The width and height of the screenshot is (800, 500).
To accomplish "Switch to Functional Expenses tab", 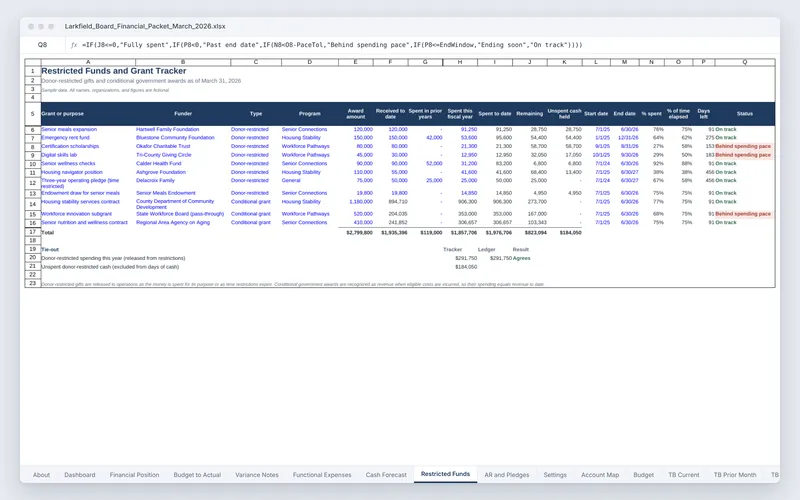I will pos(322,474).
